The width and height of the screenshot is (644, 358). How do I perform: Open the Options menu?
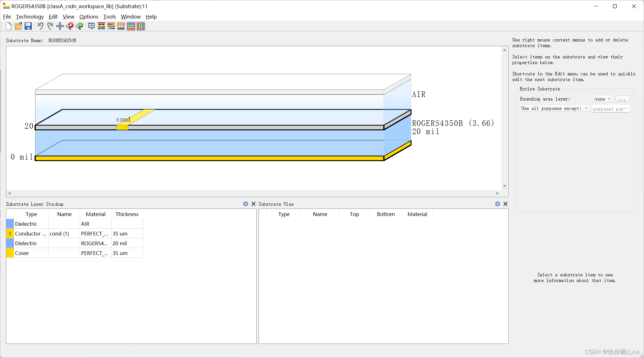tap(89, 17)
